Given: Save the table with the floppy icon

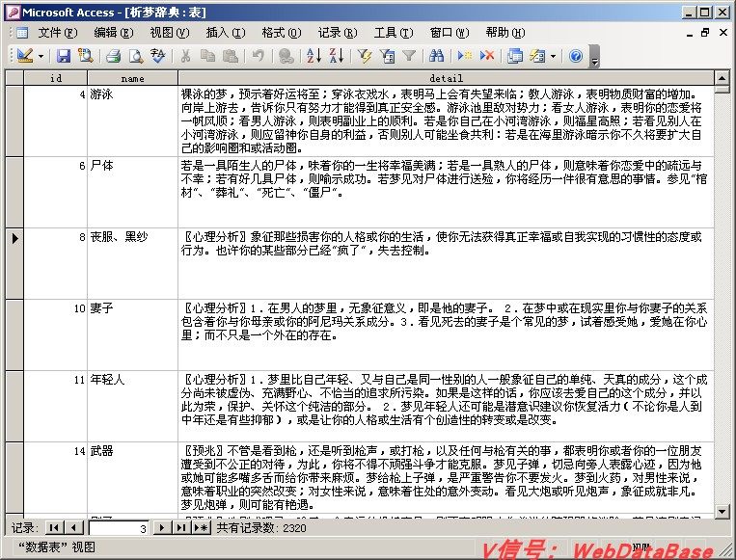Looking at the screenshot, I should point(64,56).
